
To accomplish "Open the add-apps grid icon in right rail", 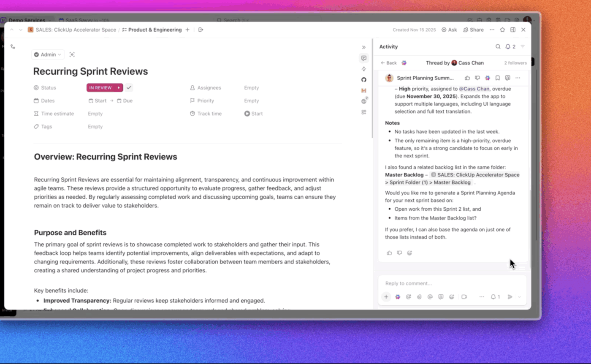I will click(364, 112).
